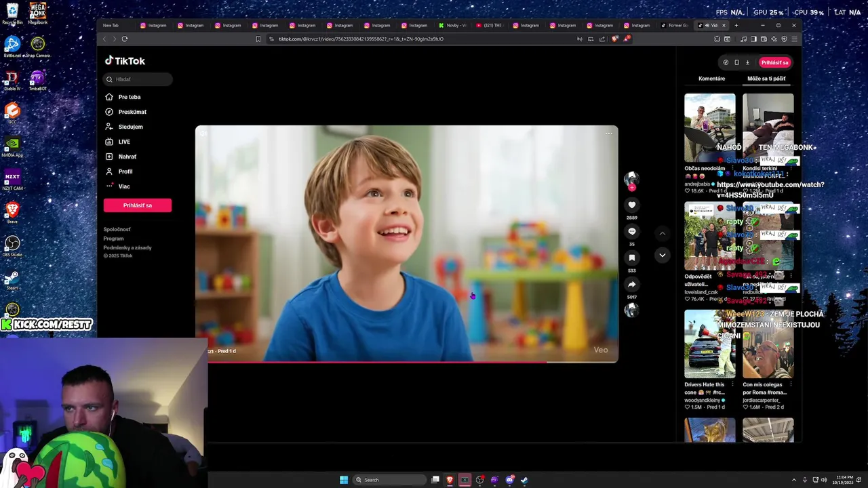This screenshot has height=488, width=868.
Task: Open OBS Studio desktop shortcut
Action: click(x=12, y=246)
